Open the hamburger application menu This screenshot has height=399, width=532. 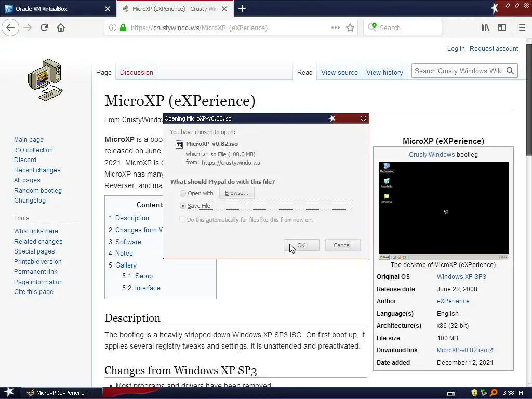(522, 28)
